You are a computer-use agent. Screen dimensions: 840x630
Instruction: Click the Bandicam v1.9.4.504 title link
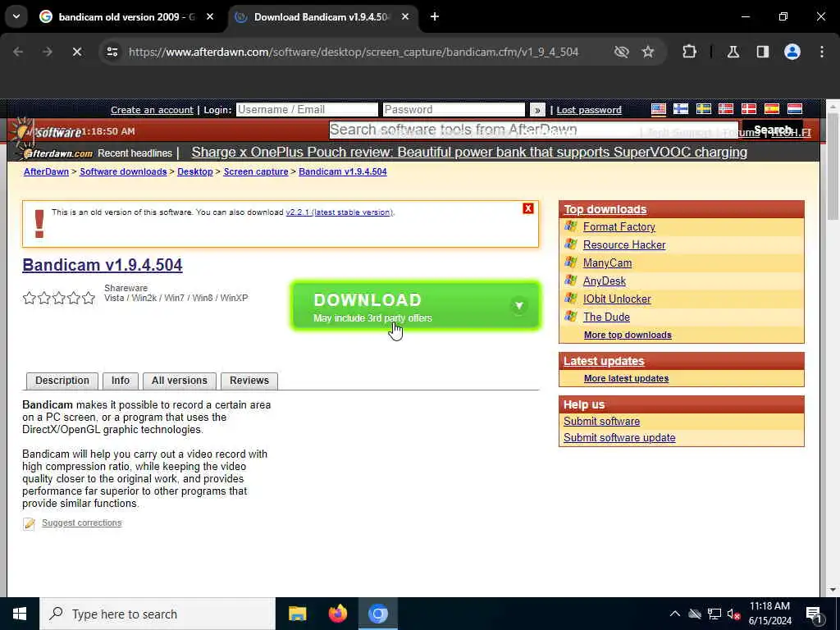pyautogui.click(x=103, y=265)
